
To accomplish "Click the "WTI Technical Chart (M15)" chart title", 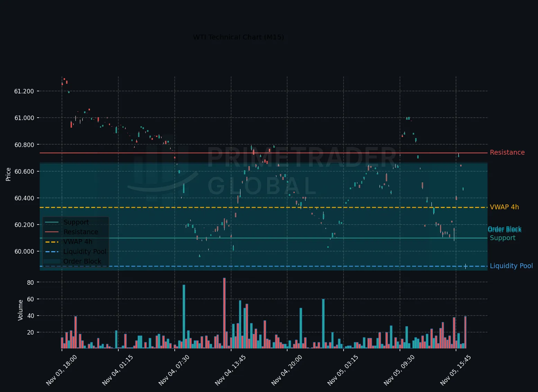I will coord(238,37).
